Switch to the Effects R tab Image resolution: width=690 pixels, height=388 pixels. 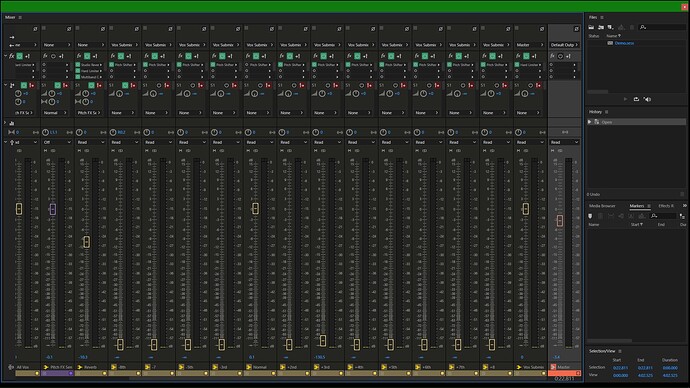pyautogui.click(x=666, y=206)
